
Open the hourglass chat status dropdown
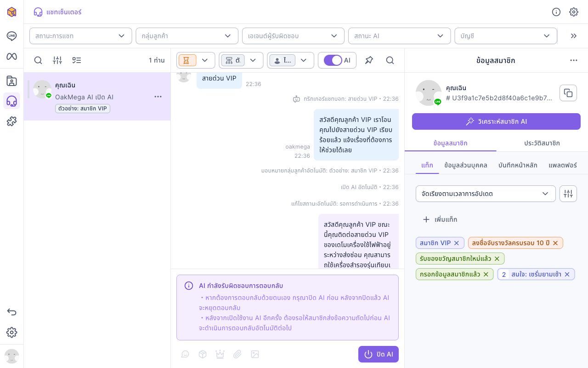click(196, 60)
